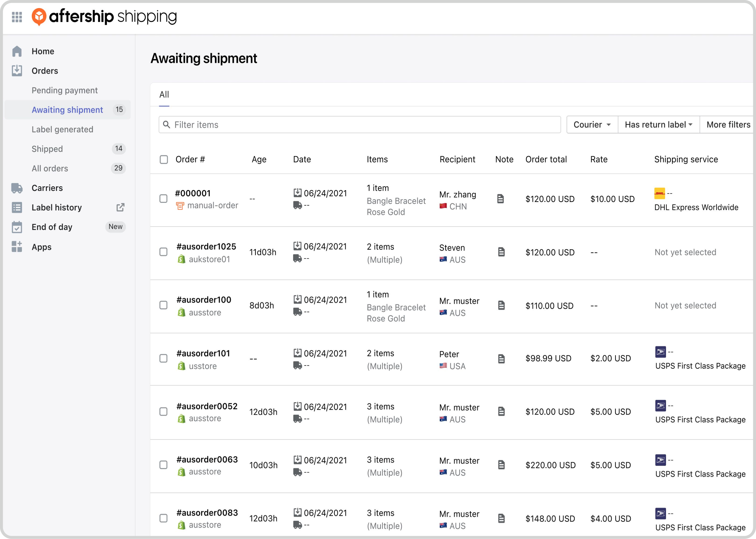Screen dimensions: 756x539
Task: Open order #ausorder101 link
Action: point(203,353)
